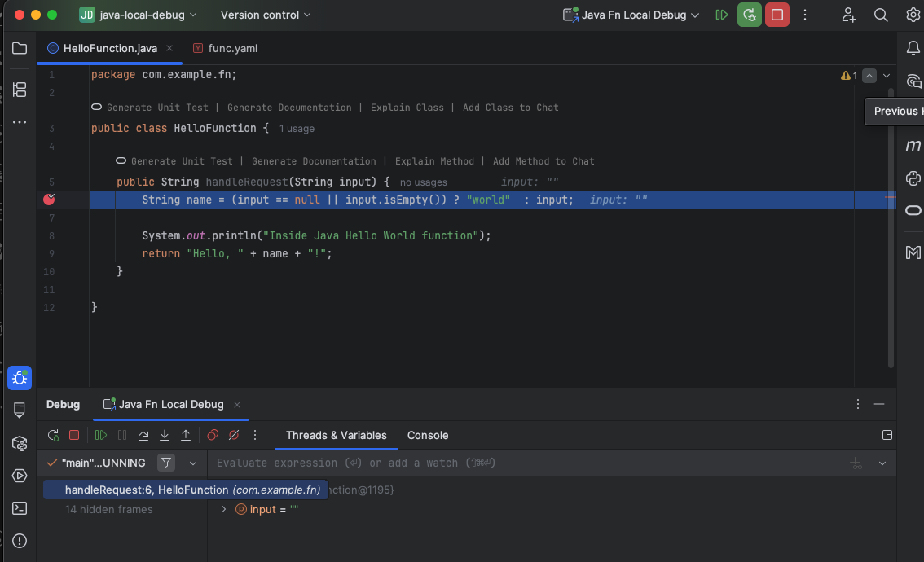Screen dimensions: 924x562
Task: Open the AI Assistant chat panel
Action: tap(914, 81)
